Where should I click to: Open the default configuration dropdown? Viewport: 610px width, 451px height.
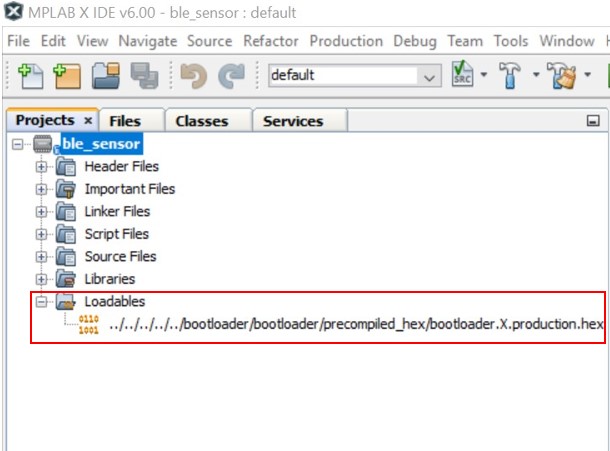coord(429,77)
